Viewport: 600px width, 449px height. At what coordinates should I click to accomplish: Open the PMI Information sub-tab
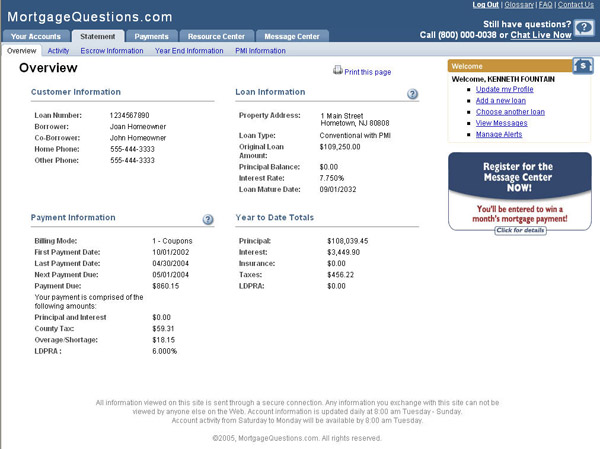(260, 51)
